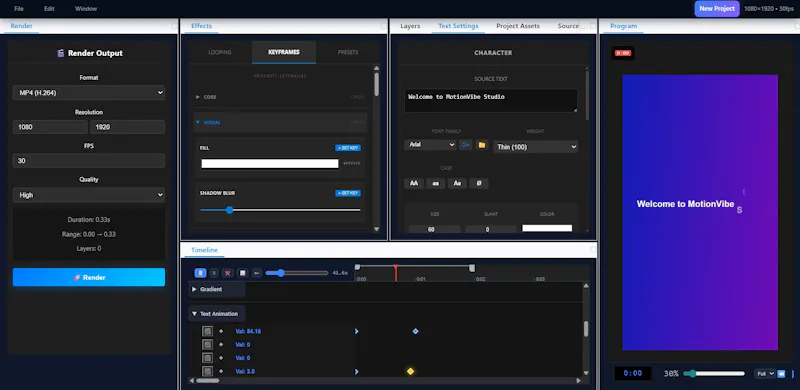Switch to the Project Assets tab

tap(518, 26)
